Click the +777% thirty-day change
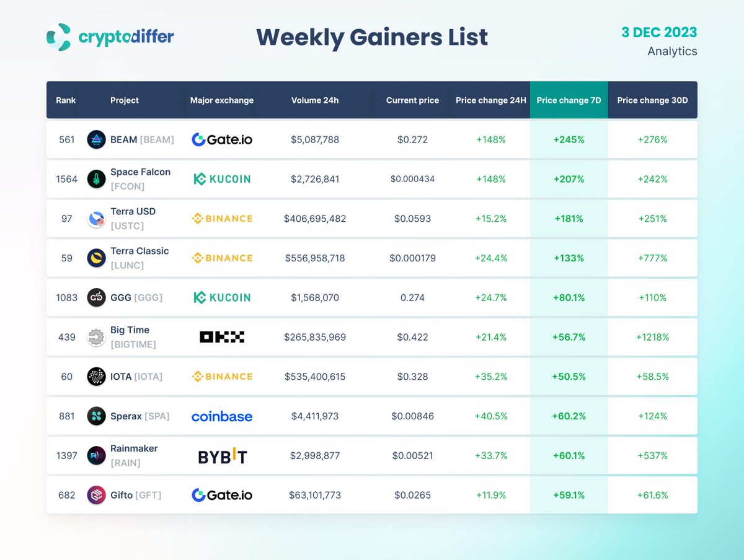This screenshot has height=560, width=744. click(652, 258)
